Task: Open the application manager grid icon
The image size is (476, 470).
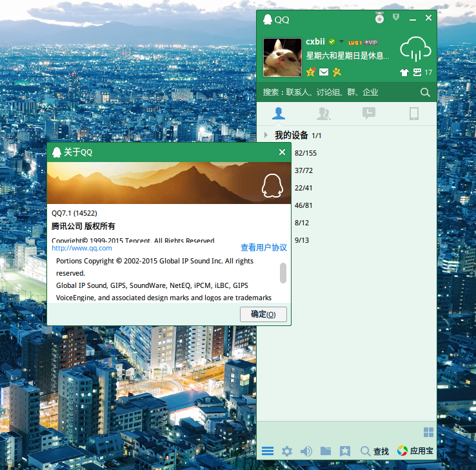Action: coord(428,433)
